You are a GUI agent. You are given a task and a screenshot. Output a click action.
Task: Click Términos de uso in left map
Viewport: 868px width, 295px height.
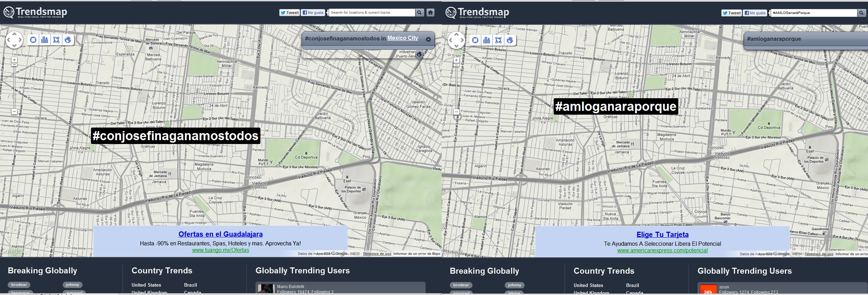pos(377,254)
